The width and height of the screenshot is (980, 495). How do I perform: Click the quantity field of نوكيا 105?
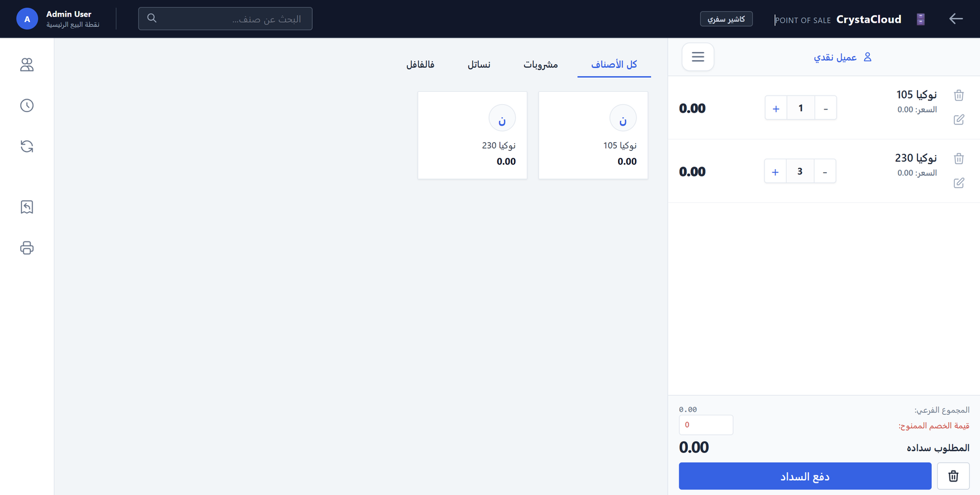click(x=801, y=108)
